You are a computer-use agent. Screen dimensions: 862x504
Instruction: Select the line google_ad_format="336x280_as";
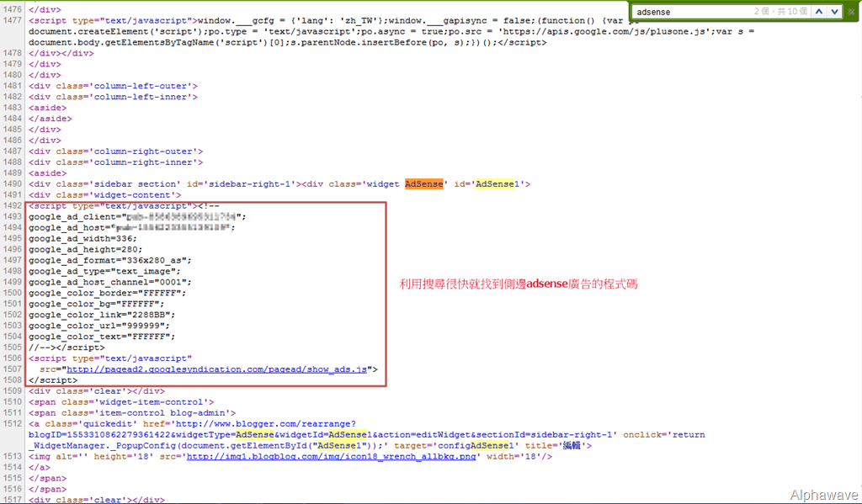coord(110,261)
